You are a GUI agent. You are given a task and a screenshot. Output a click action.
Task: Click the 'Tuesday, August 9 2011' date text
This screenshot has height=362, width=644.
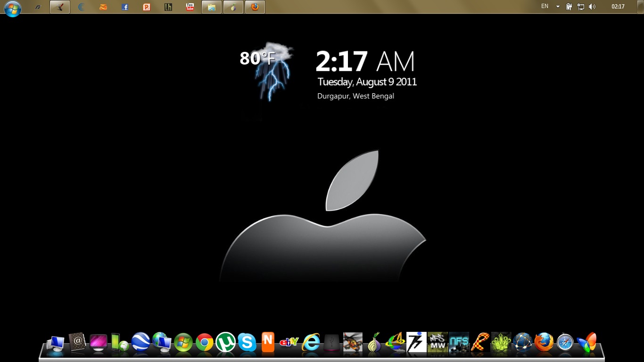coord(367,82)
